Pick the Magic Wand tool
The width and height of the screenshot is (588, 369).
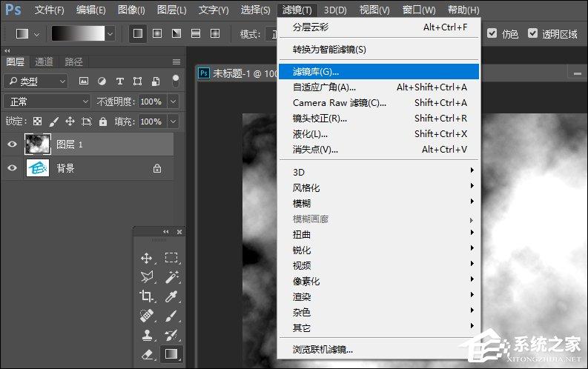(x=171, y=277)
